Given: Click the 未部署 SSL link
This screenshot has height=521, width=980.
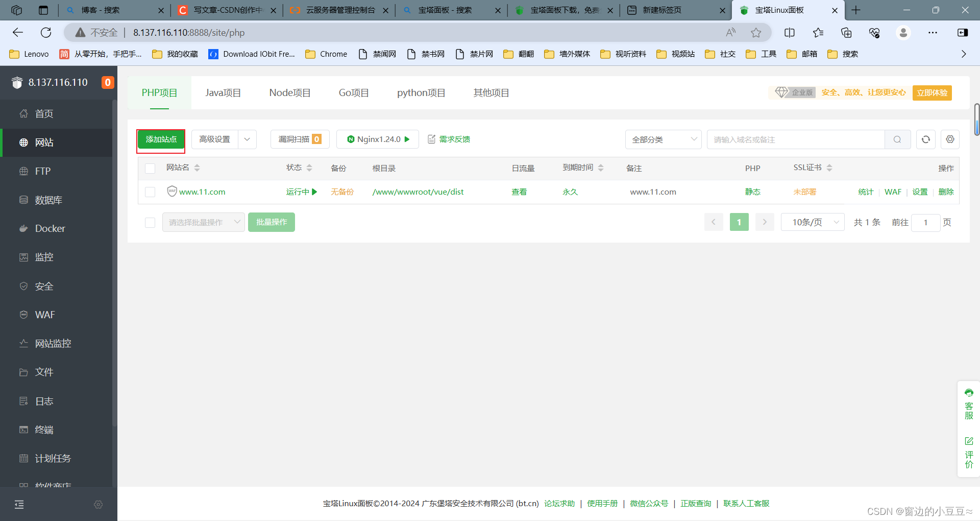Looking at the screenshot, I should pos(805,192).
